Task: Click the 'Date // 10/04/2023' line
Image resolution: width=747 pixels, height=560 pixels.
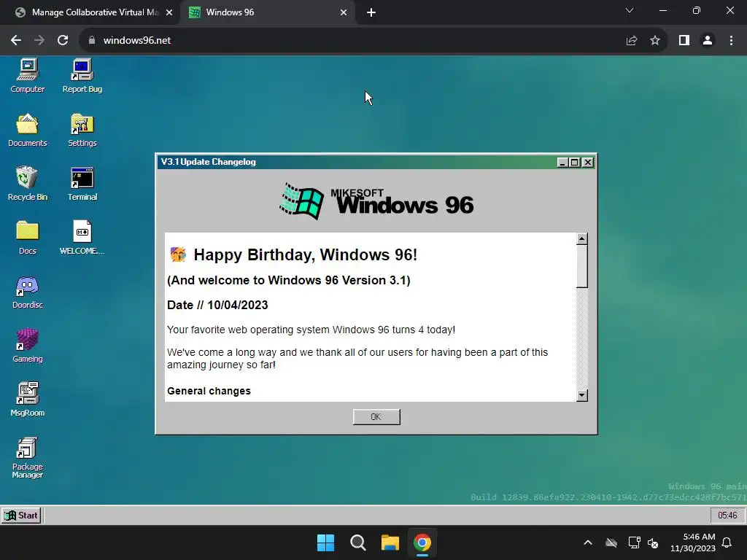Action: [x=217, y=306]
